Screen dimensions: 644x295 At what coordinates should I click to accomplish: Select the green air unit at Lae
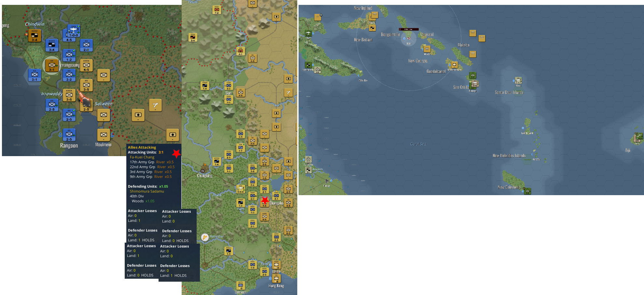pyautogui.click(x=308, y=33)
